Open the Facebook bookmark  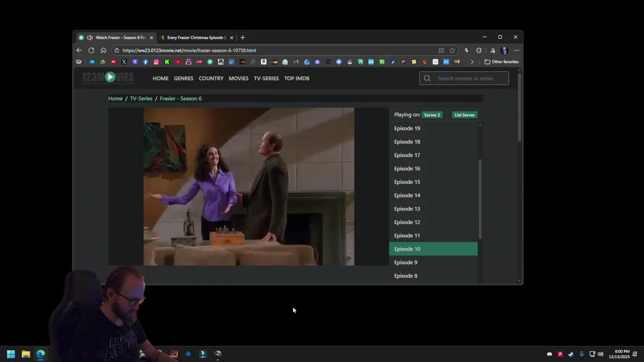click(146, 62)
